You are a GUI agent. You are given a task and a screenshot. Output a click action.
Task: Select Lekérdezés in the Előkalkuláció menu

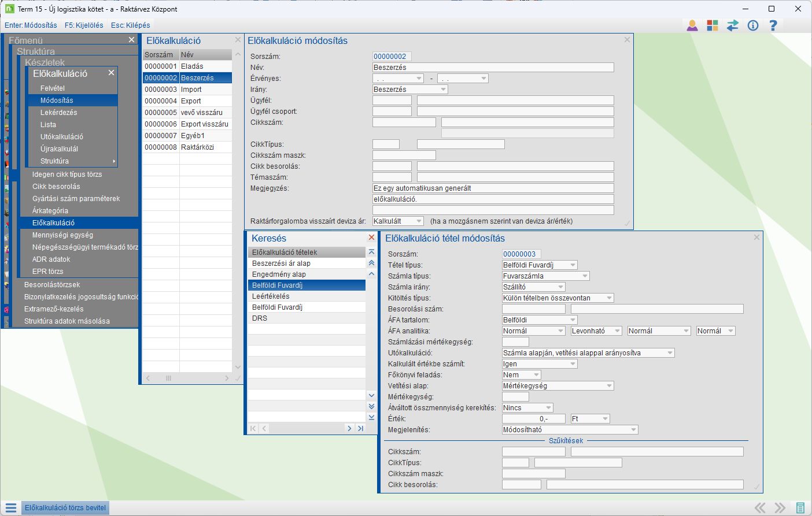[x=58, y=113]
